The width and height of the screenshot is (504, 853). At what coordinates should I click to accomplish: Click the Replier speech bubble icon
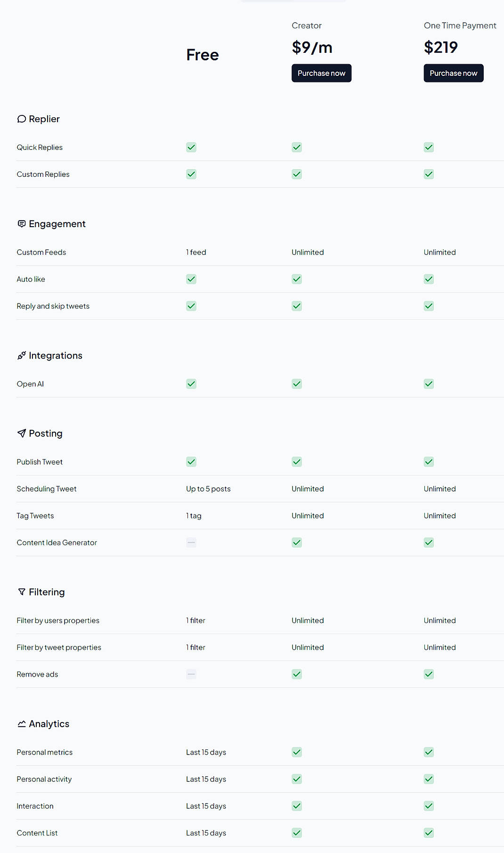(22, 119)
